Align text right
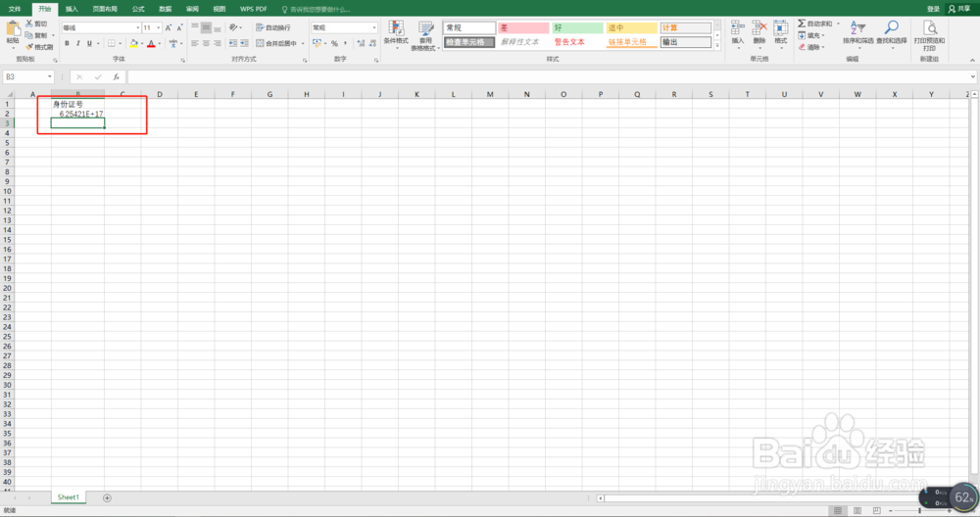 [x=217, y=43]
